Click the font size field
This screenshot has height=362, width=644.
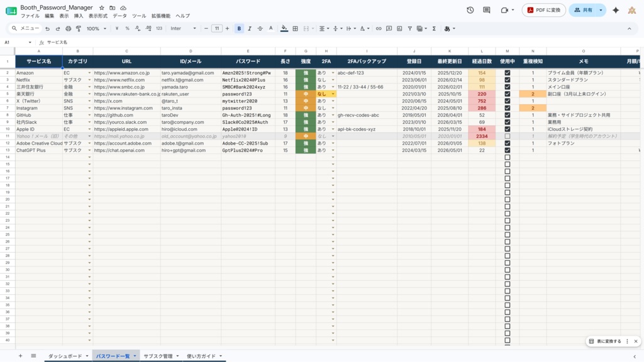217,29
